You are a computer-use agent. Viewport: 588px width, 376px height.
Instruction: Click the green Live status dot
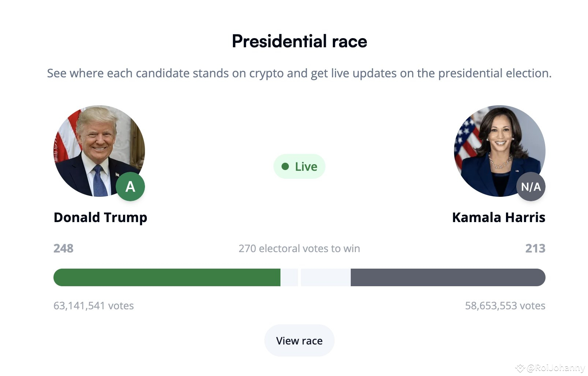click(285, 166)
